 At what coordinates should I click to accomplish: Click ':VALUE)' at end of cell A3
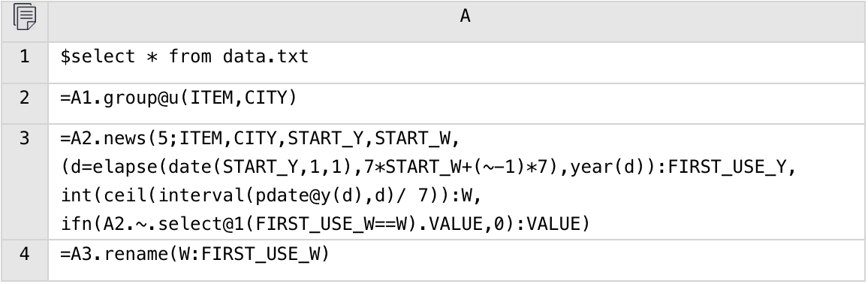[x=553, y=224]
